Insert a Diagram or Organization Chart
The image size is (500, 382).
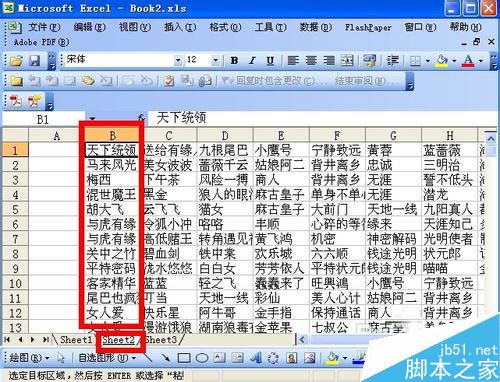tap(273, 358)
